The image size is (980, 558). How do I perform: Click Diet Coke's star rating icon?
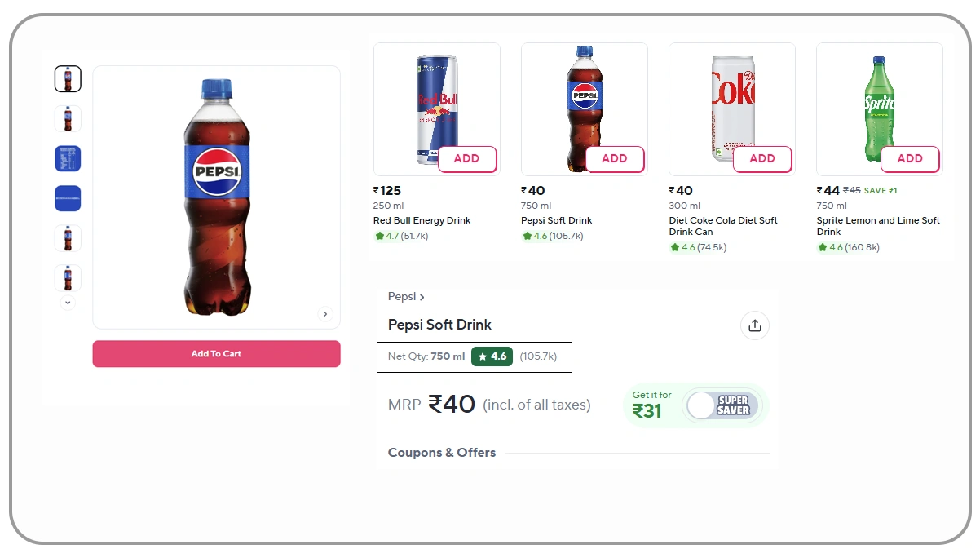(x=674, y=246)
